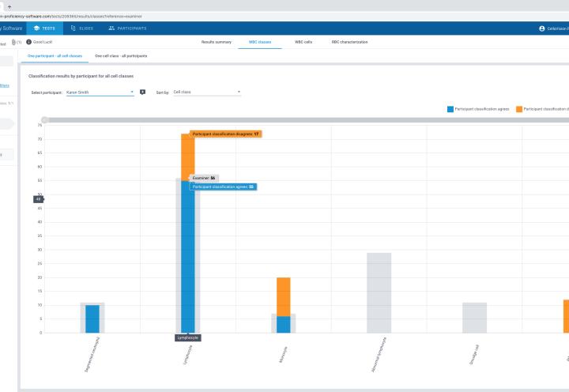Select One participant - all cell classes subtab
The width and height of the screenshot is (569, 392).
coord(55,56)
